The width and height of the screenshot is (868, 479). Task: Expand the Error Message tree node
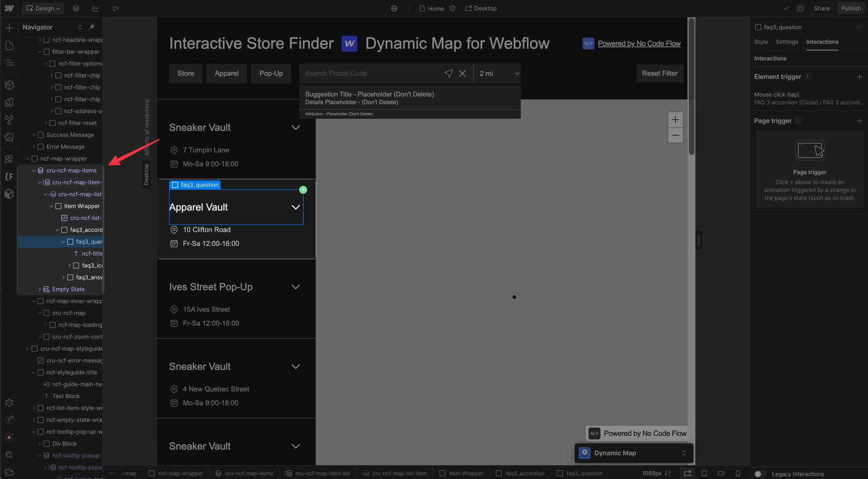pyautogui.click(x=33, y=147)
